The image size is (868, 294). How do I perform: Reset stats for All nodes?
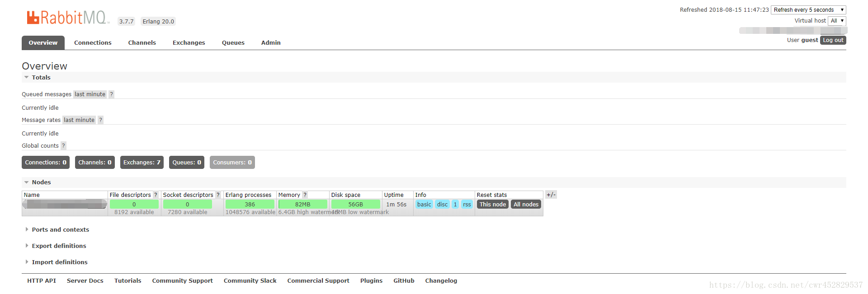pyautogui.click(x=526, y=205)
